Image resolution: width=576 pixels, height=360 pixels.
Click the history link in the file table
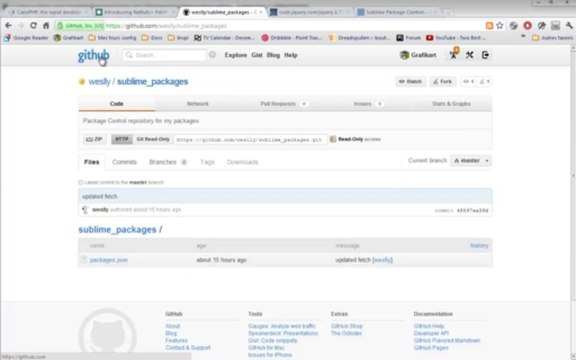click(479, 245)
